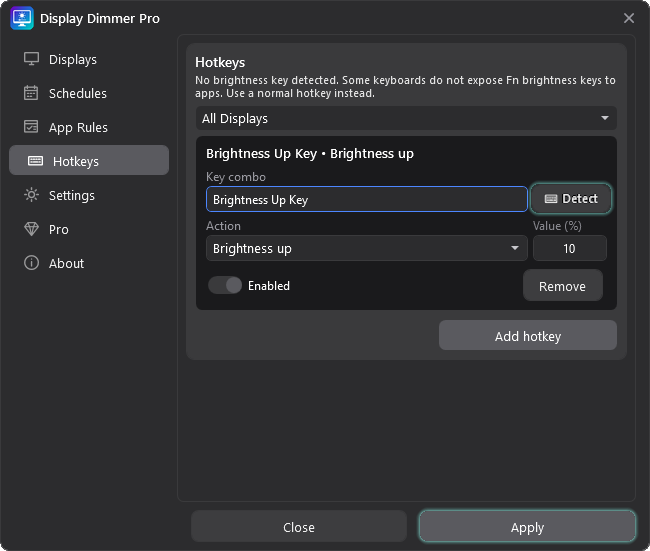This screenshot has height=551, width=650.
Task: Go to the Schedules section
Action: (89, 93)
